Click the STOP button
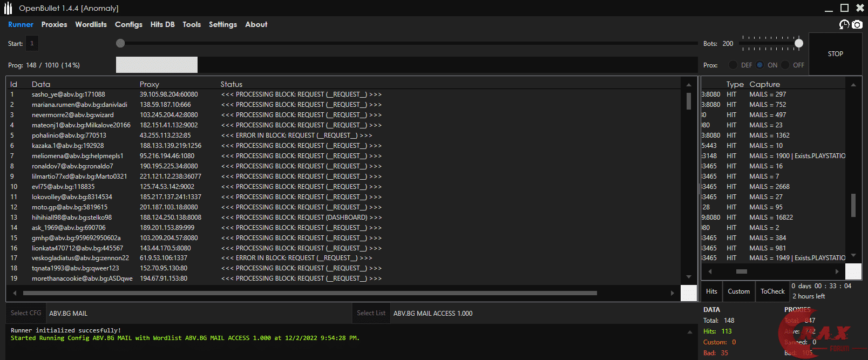Screen dimensions: 868x360 tap(836, 54)
